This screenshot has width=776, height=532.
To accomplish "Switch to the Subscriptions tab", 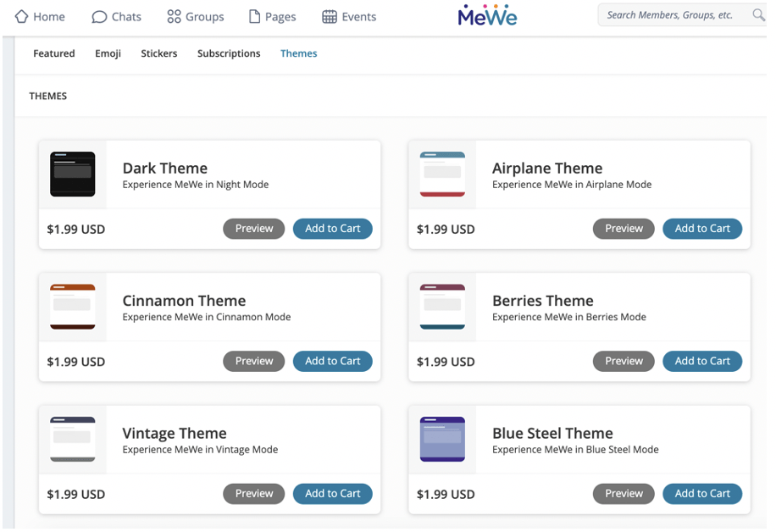I will (x=229, y=53).
